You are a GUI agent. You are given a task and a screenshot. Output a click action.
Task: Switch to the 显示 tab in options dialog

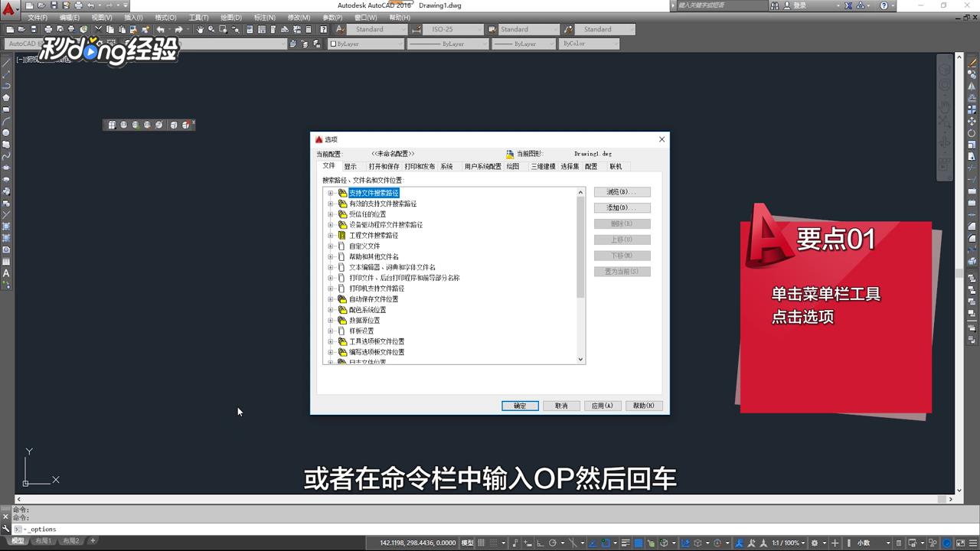pyautogui.click(x=350, y=166)
